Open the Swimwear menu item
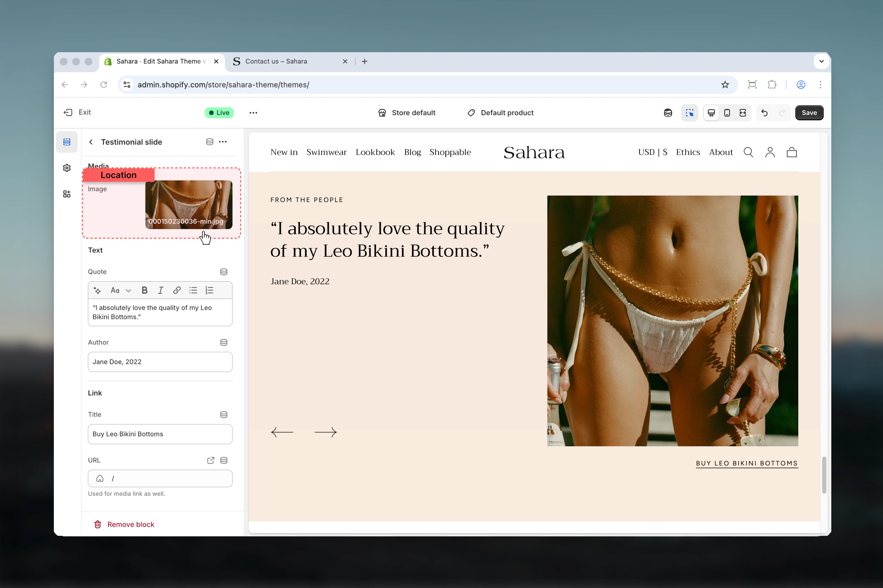 coord(327,152)
